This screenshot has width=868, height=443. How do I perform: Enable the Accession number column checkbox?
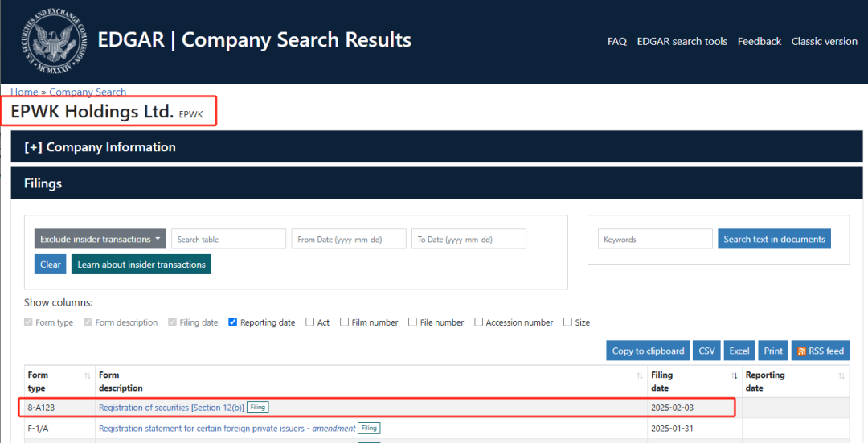point(478,322)
